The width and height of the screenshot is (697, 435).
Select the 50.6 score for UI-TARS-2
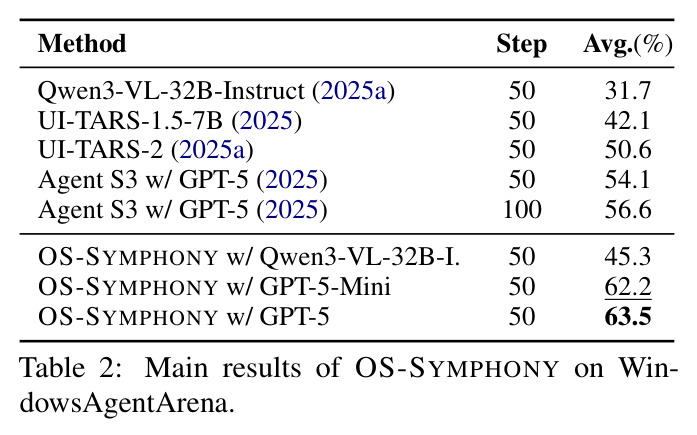point(628,150)
